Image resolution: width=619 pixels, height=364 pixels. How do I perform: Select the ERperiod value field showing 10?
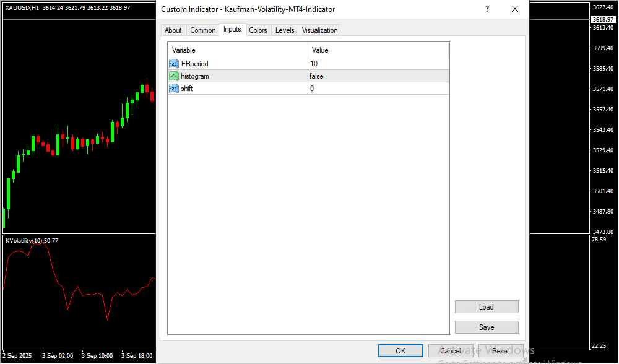tap(378, 64)
